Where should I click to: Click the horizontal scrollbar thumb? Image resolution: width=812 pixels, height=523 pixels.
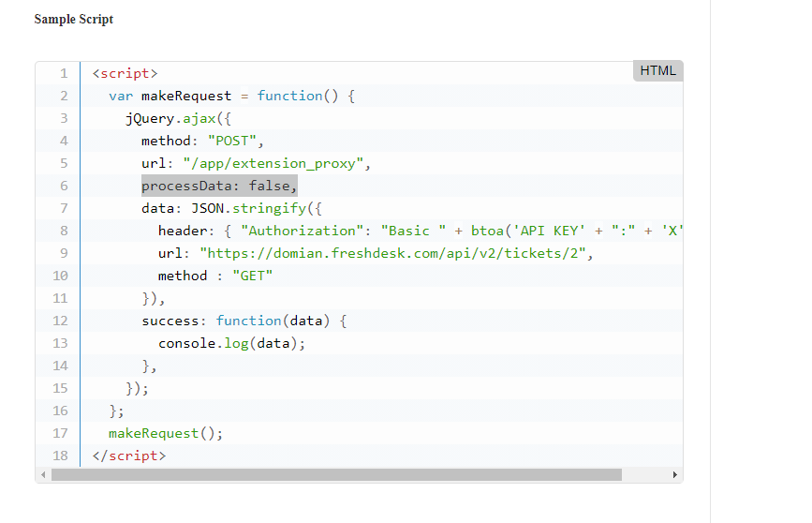click(336, 475)
